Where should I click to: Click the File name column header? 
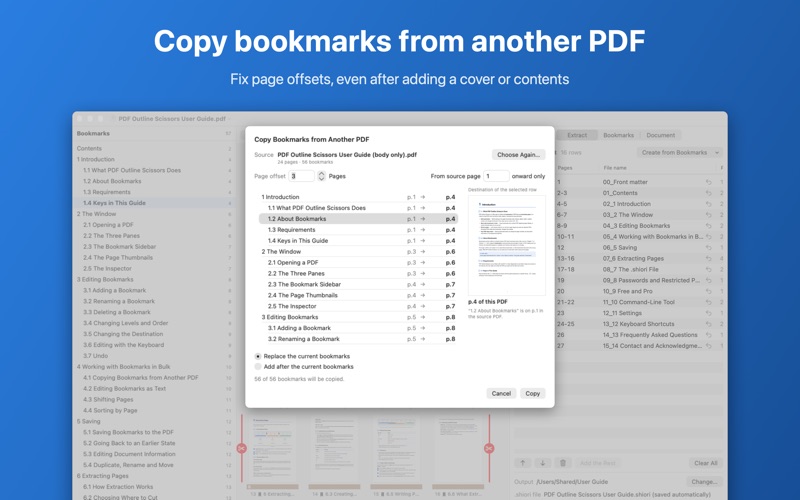(615, 168)
